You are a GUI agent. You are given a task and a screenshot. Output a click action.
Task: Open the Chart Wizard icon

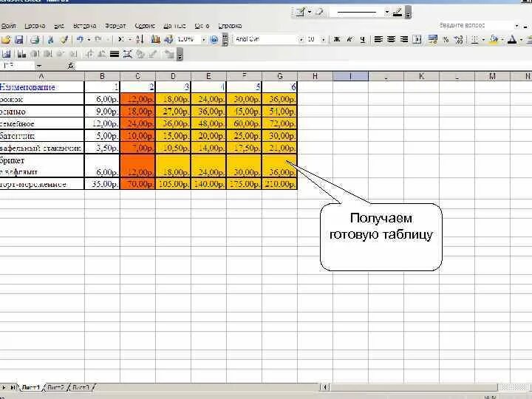155,40
